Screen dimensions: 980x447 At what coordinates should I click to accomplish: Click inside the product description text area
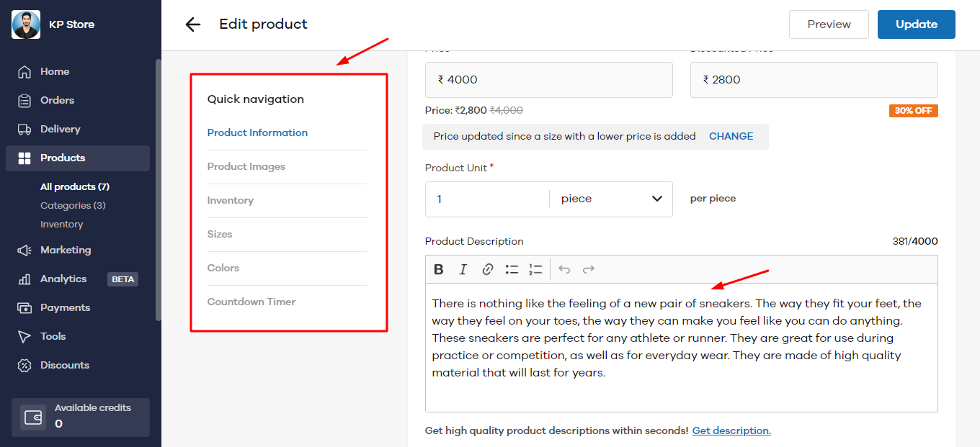[682, 348]
